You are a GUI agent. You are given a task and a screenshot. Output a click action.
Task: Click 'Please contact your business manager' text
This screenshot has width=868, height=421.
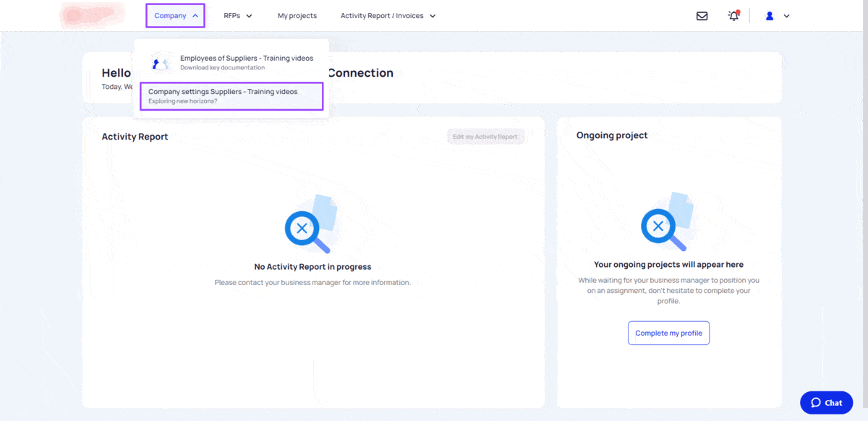click(312, 282)
